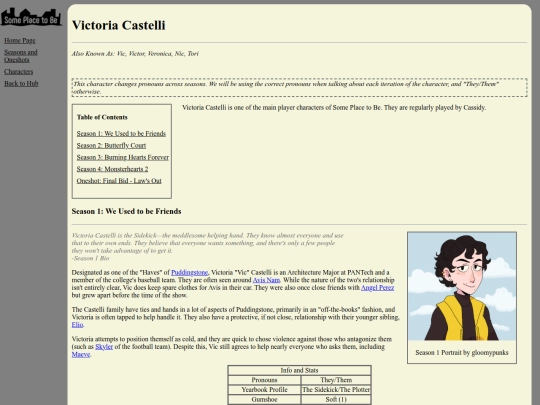Jump to Season 1: We Used to be Friends

tap(121, 134)
